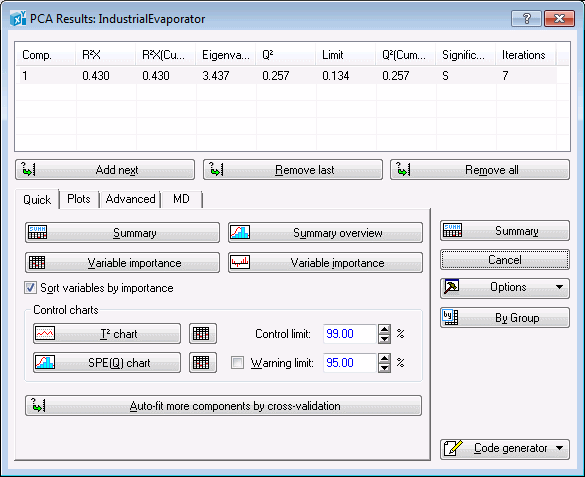Screen dimensions: 585x477
Task: Switch to the Plots tab
Action: (x=79, y=199)
